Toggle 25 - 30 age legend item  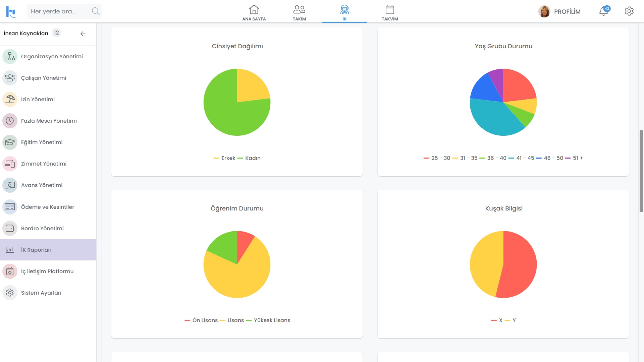[437, 158]
